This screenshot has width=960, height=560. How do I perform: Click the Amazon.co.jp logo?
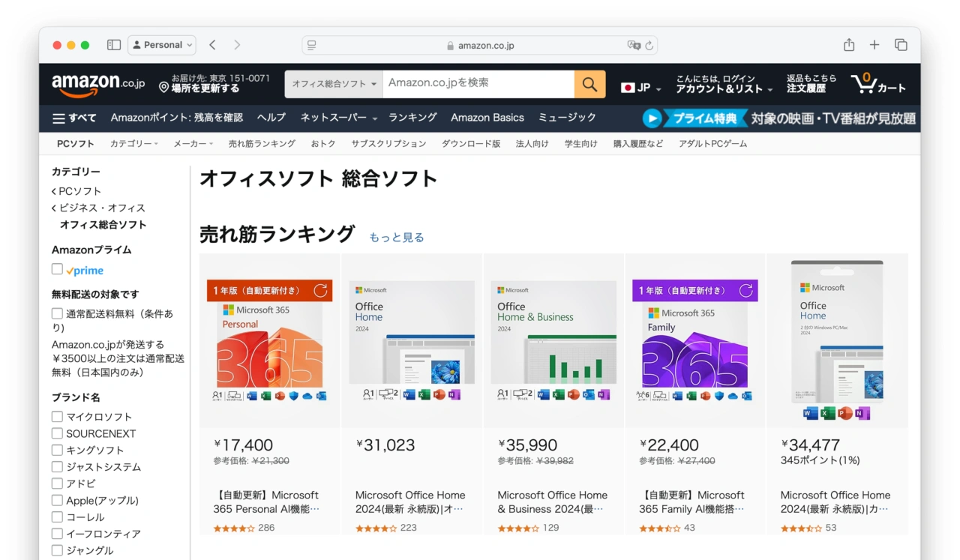click(x=97, y=84)
